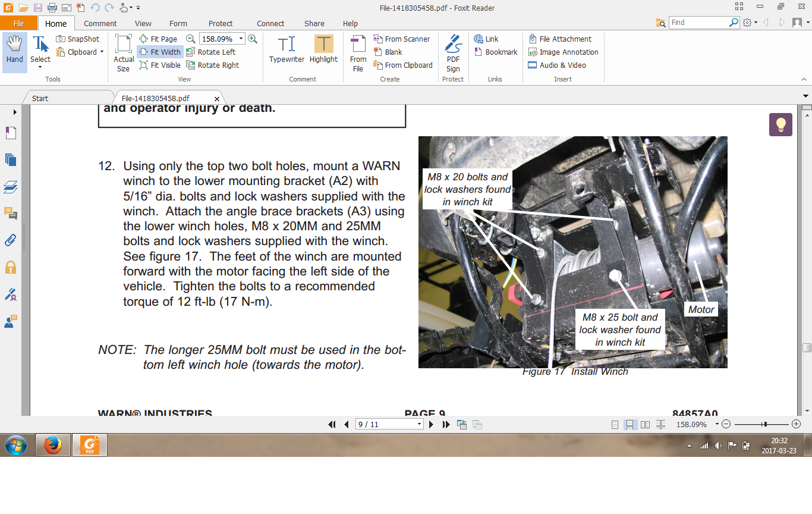Click the SnapShot tool
Screen dimensions: 812x514
point(78,39)
